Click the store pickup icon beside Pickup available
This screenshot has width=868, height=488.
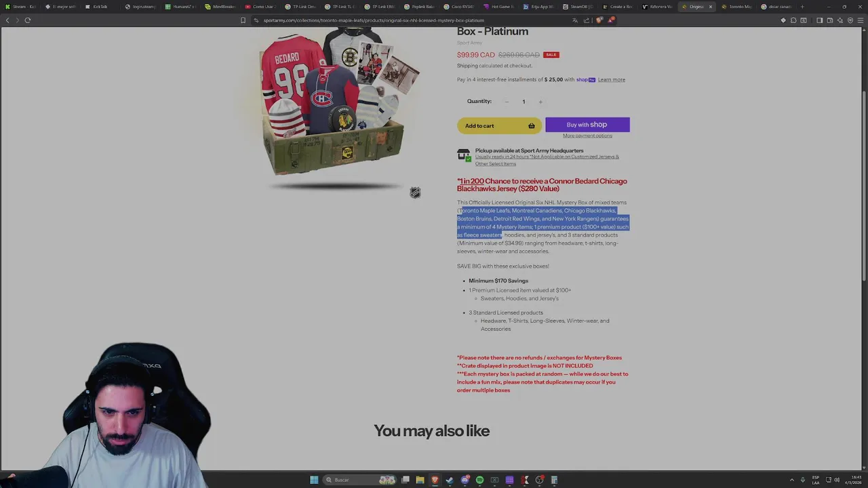464,155
